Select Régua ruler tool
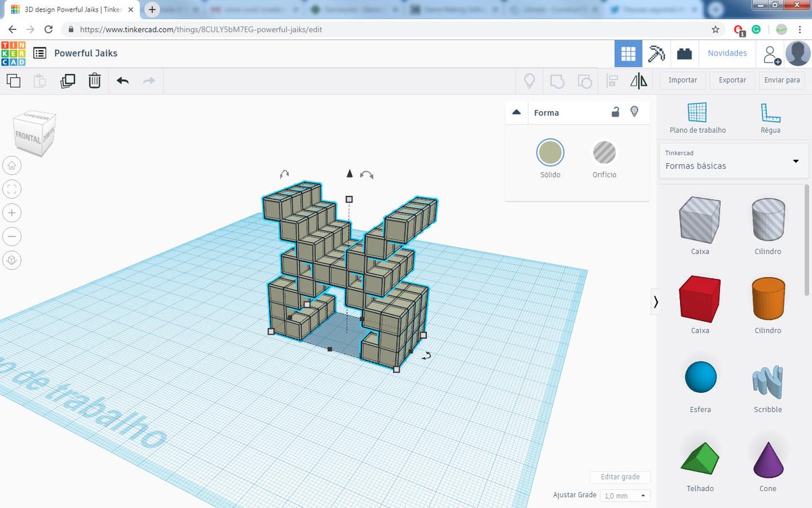This screenshot has height=508, width=812. tap(770, 118)
